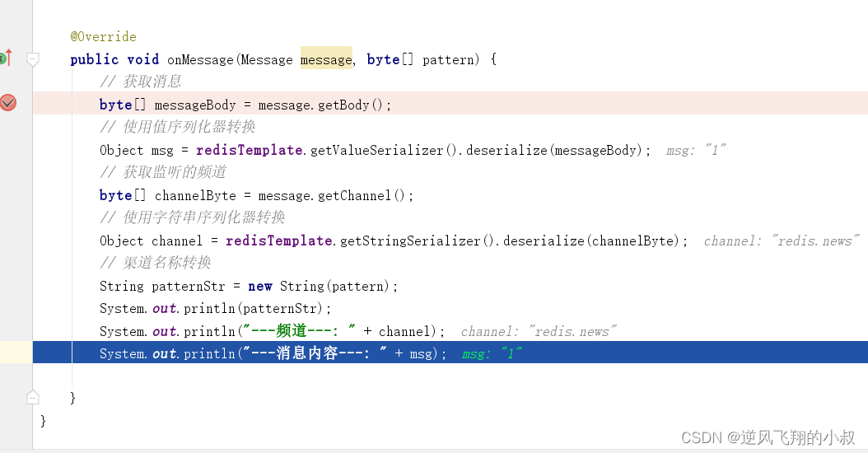Click patternStr variable declaration
This screenshot has width=868, height=453.
click(x=189, y=287)
